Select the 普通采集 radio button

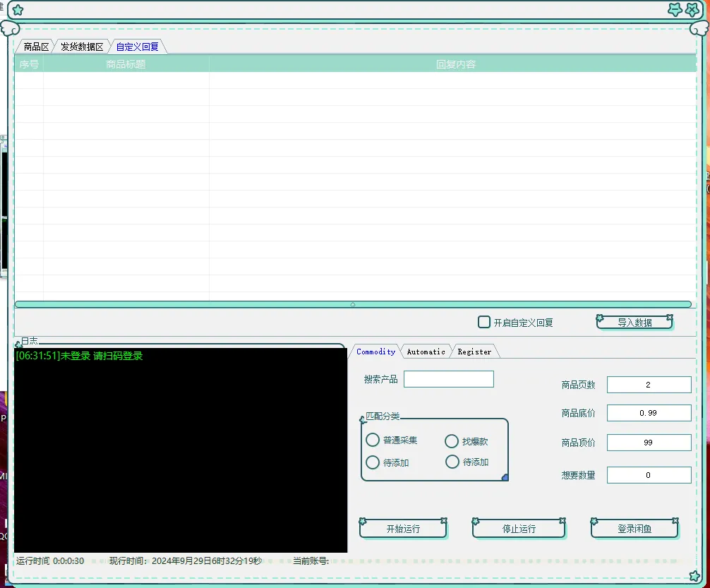pyautogui.click(x=373, y=440)
